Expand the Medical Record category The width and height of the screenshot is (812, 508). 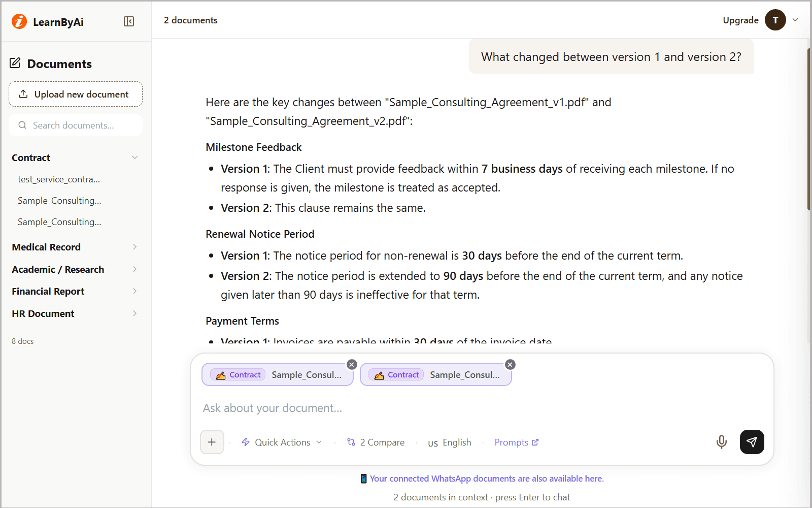[75, 247]
